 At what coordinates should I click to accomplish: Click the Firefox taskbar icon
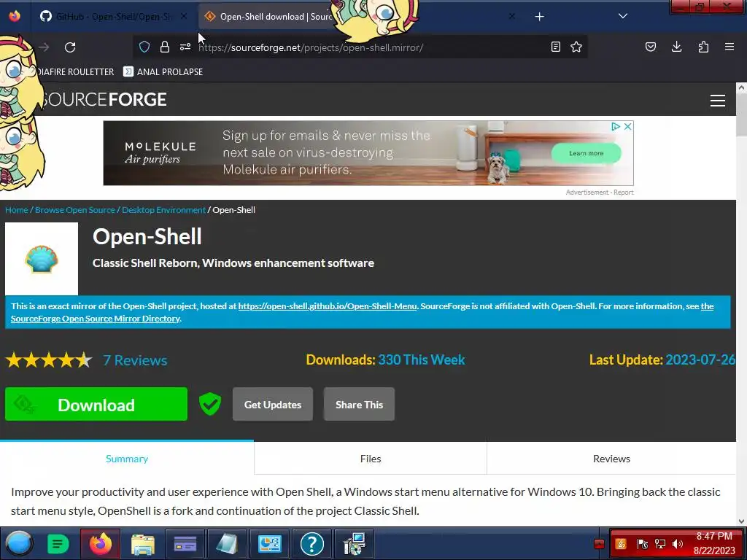tap(101, 544)
